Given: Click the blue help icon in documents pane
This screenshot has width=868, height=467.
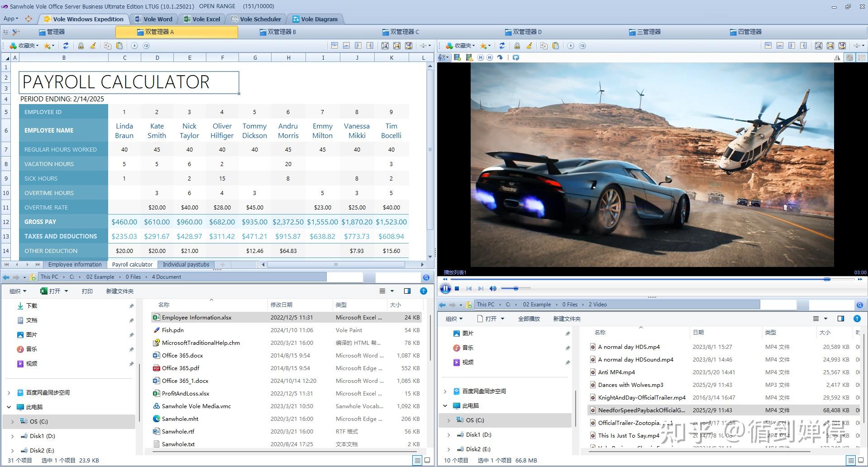Looking at the screenshot, I should (424, 291).
